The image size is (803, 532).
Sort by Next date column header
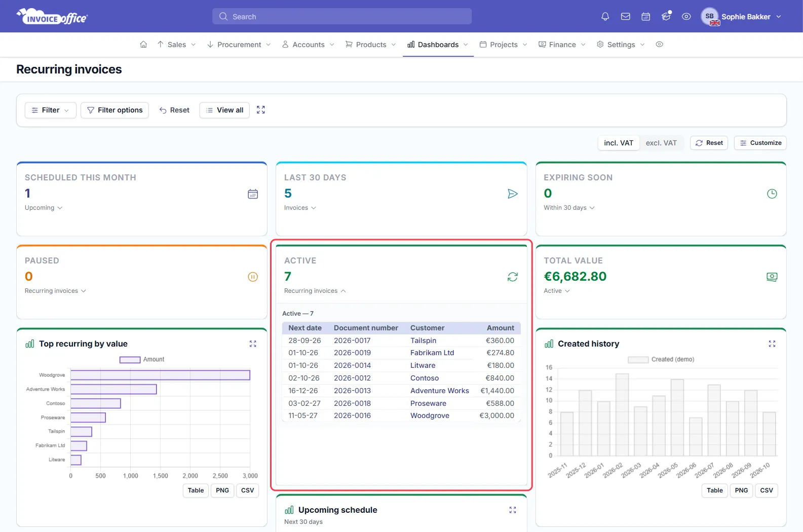tap(305, 328)
